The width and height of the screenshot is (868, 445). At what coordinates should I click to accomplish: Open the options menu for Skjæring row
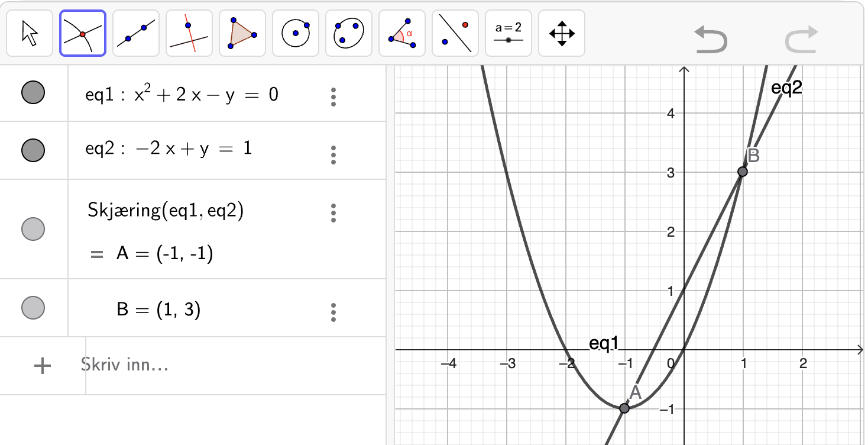tap(334, 212)
